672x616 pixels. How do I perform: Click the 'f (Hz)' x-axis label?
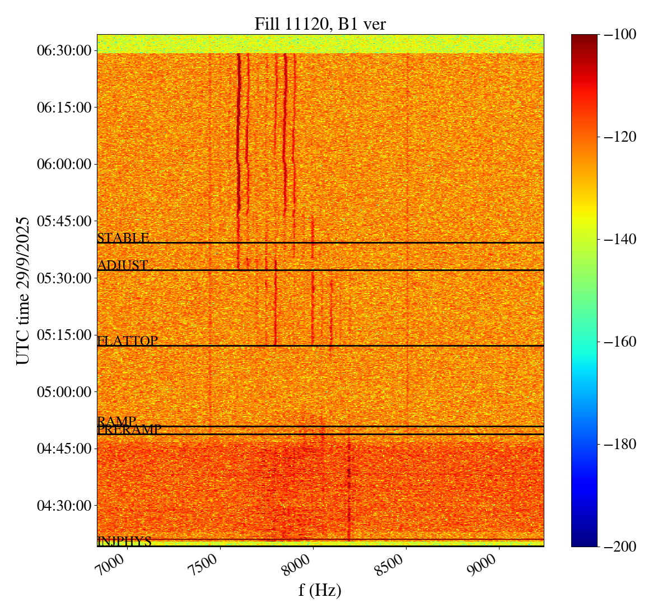(320, 590)
